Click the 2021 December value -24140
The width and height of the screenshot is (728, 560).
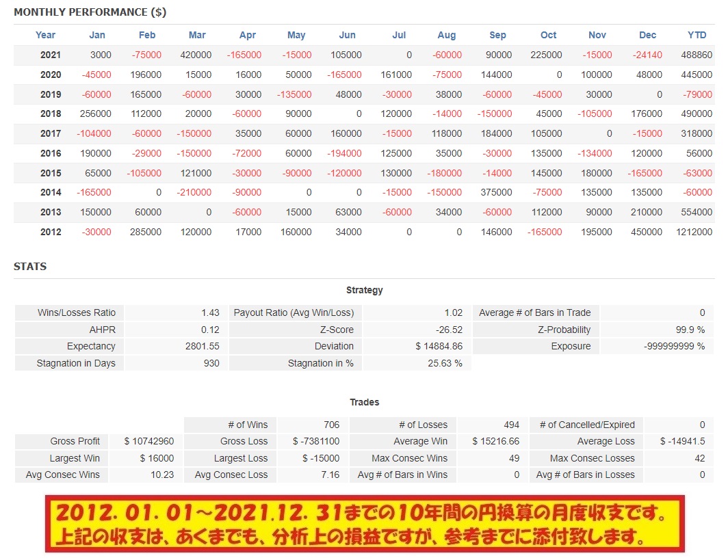647,55
